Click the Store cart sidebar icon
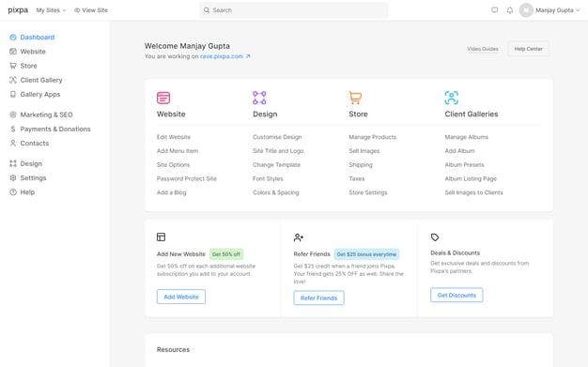588x367 pixels. coord(13,66)
